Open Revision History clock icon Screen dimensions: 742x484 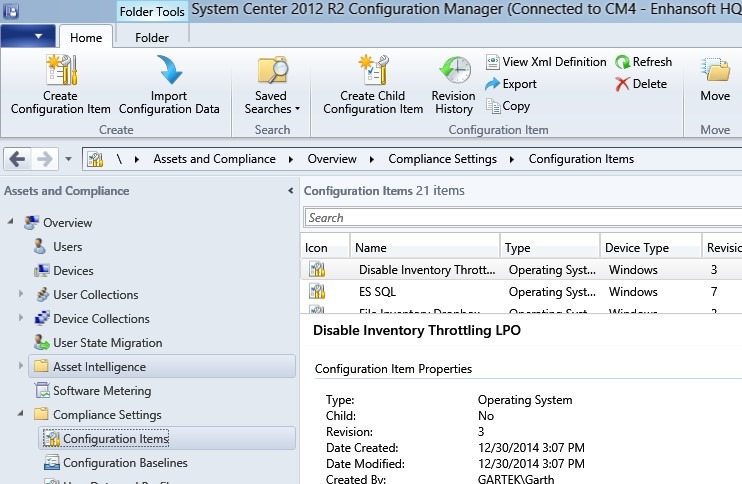pos(455,71)
